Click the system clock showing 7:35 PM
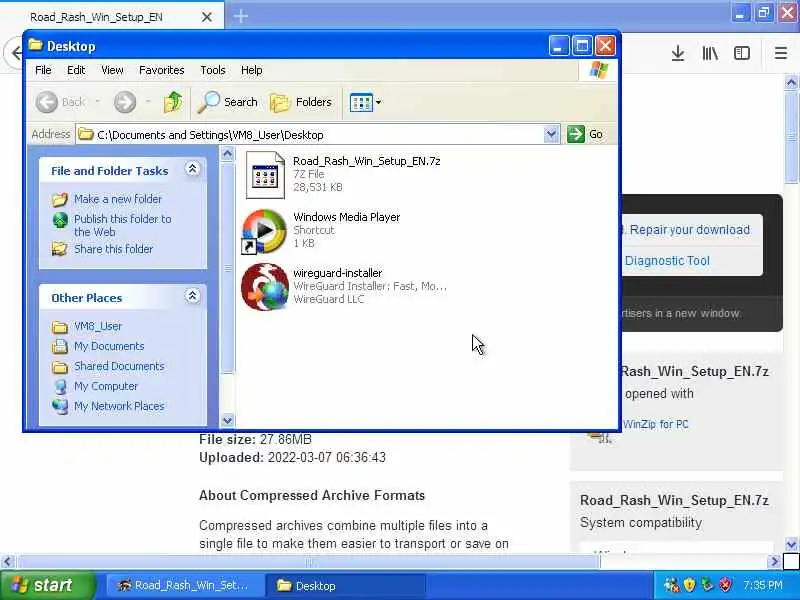The image size is (800, 600). [763, 585]
